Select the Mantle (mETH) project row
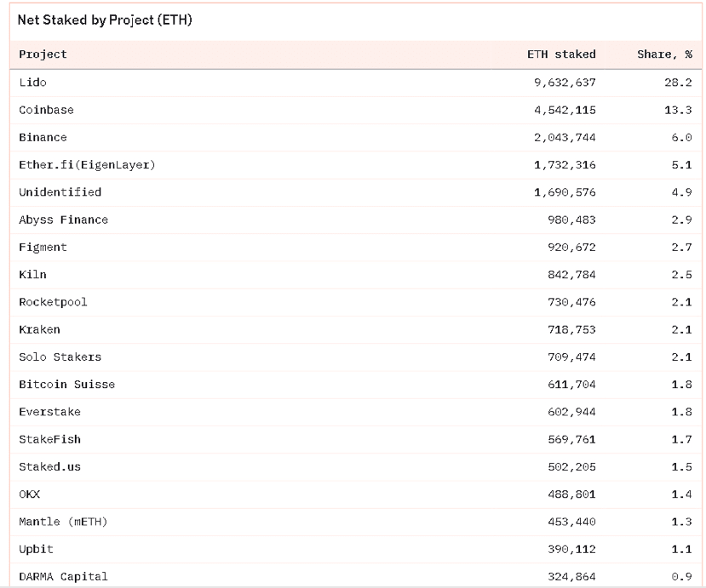The width and height of the screenshot is (706, 588). pos(356,522)
